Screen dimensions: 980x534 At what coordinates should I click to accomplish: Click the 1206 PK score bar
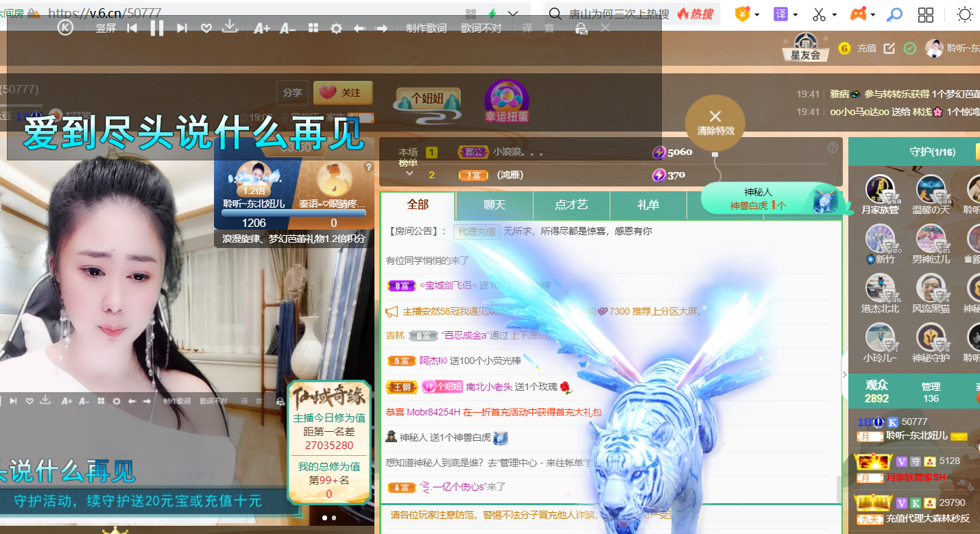tap(294, 213)
